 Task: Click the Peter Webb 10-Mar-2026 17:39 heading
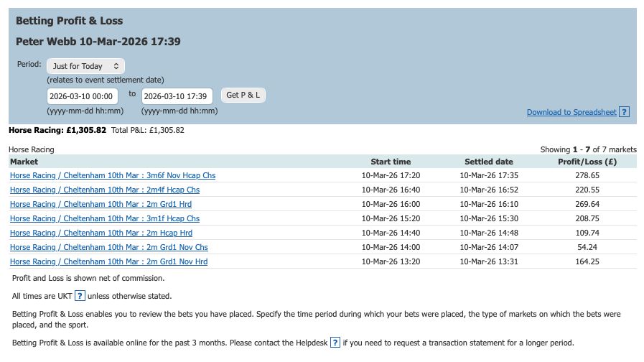click(98, 42)
